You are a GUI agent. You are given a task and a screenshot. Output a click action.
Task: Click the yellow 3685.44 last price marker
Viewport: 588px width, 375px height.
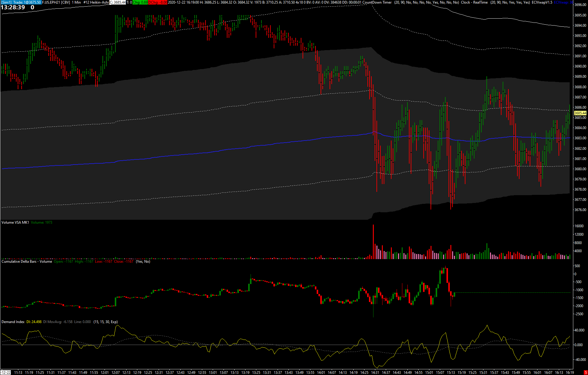(x=580, y=113)
